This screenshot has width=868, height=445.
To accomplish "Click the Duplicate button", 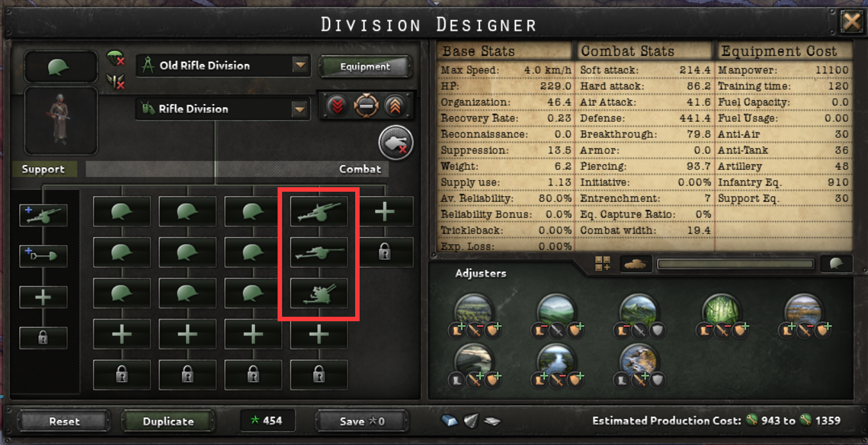I will pos(168,421).
